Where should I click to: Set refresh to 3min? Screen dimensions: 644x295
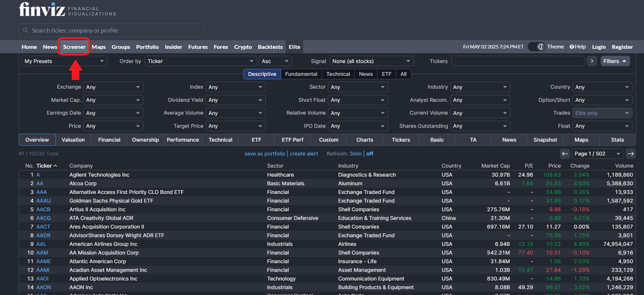(x=355, y=154)
